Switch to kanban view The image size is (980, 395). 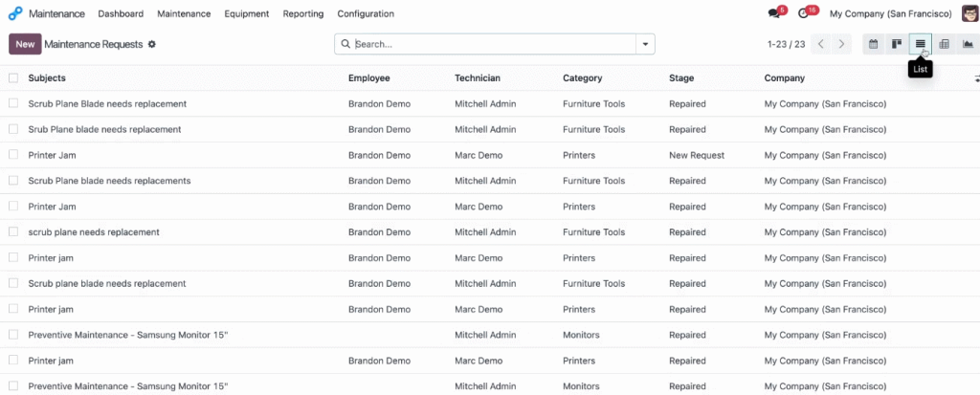pyautogui.click(x=896, y=44)
